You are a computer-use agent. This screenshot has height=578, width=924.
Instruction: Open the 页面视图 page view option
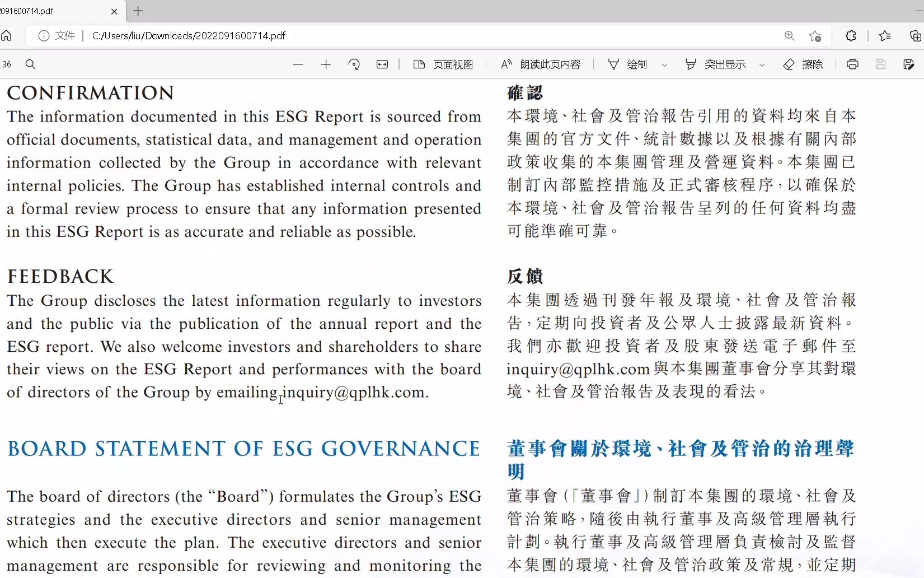click(443, 64)
